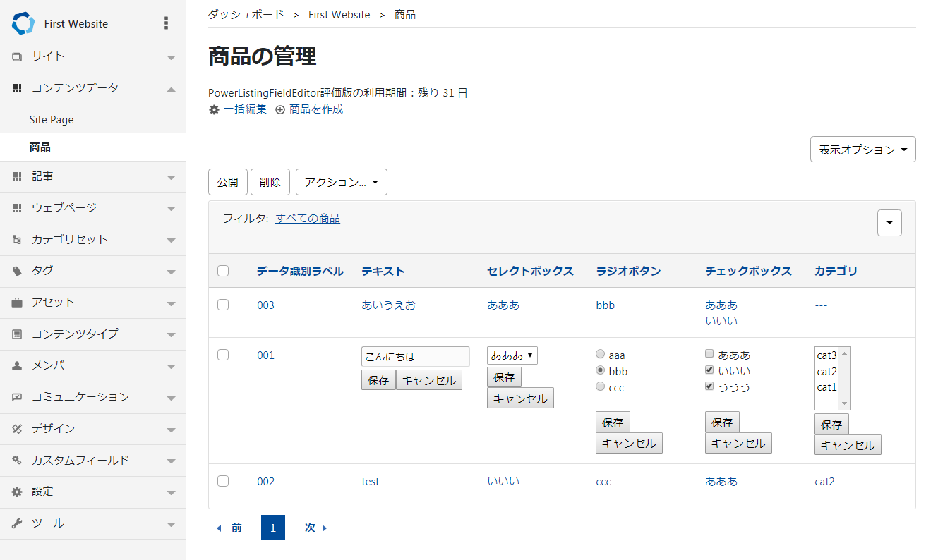Check the row checkbox for 003
938x560 pixels.
(x=223, y=305)
